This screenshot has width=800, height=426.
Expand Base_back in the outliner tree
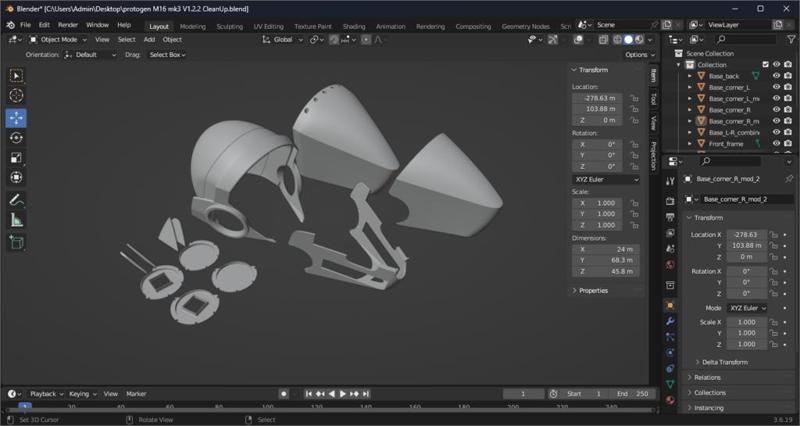pyautogui.click(x=690, y=76)
